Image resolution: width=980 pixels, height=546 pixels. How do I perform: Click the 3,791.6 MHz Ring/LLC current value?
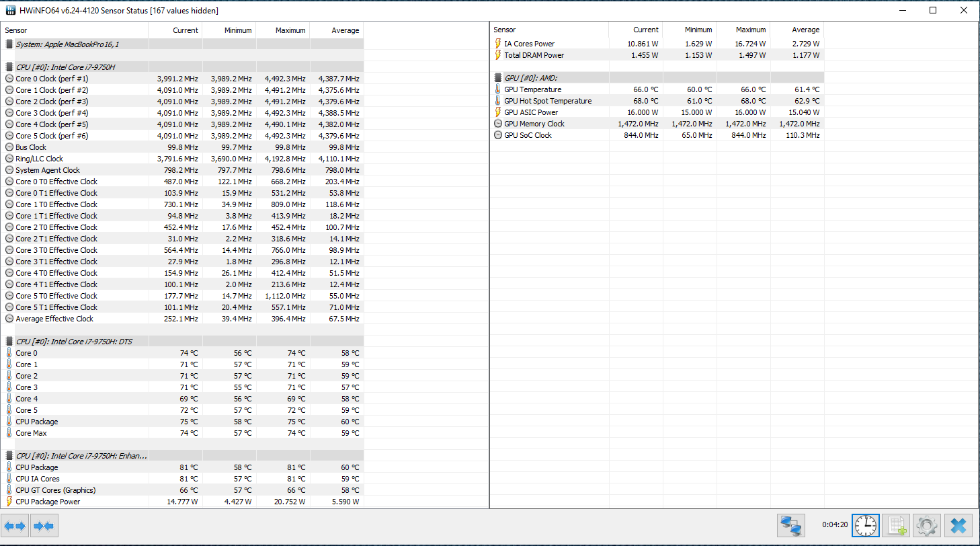[177, 159]
